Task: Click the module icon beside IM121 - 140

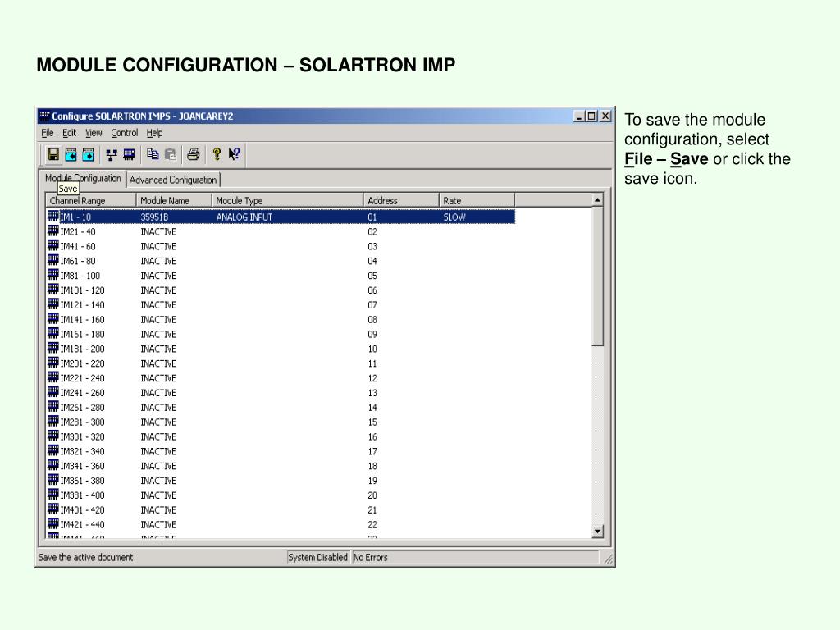Action: point(53,304)
